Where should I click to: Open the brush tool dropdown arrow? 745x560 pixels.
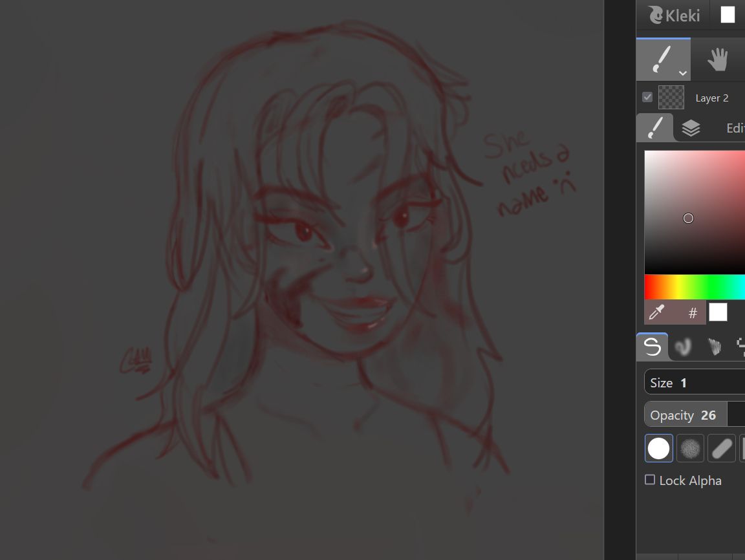tap(683, 73)
